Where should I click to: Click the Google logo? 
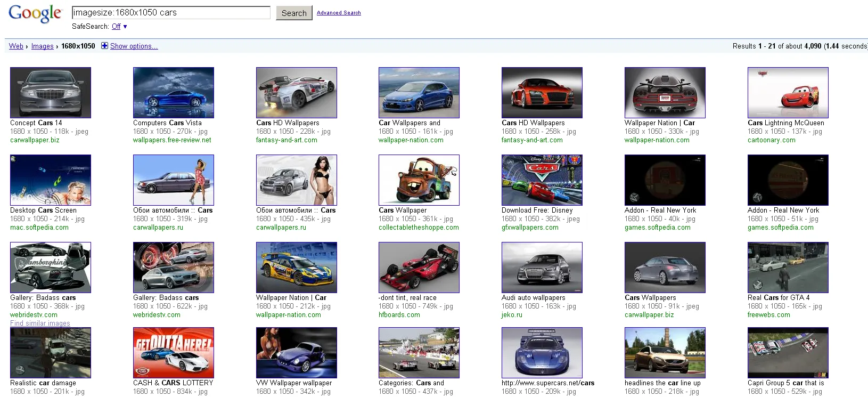[35, 14]
